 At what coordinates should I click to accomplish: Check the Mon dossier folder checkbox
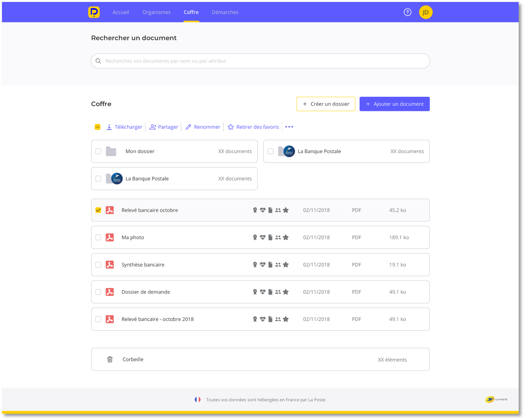click(x=98, y=151)
